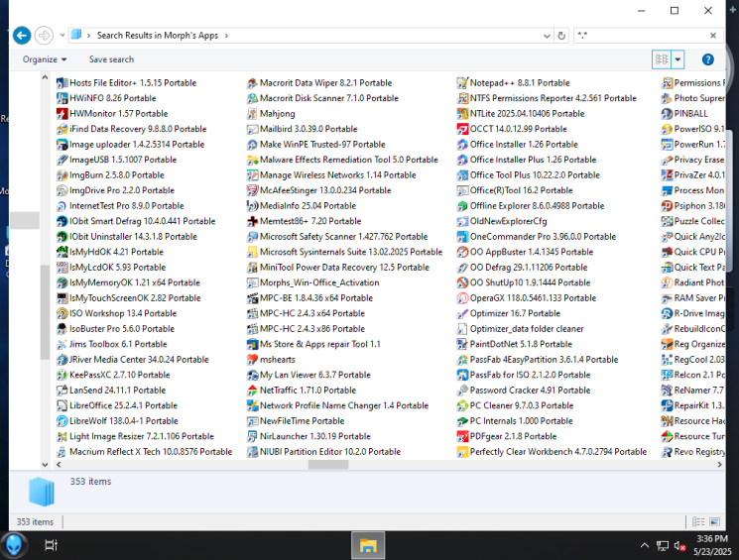Select Macrium Reflect X Tech 10.0.8576 Portable
The height and width of the screenshot is (560, 739).
pyautogui.click(x=145, y=452)
